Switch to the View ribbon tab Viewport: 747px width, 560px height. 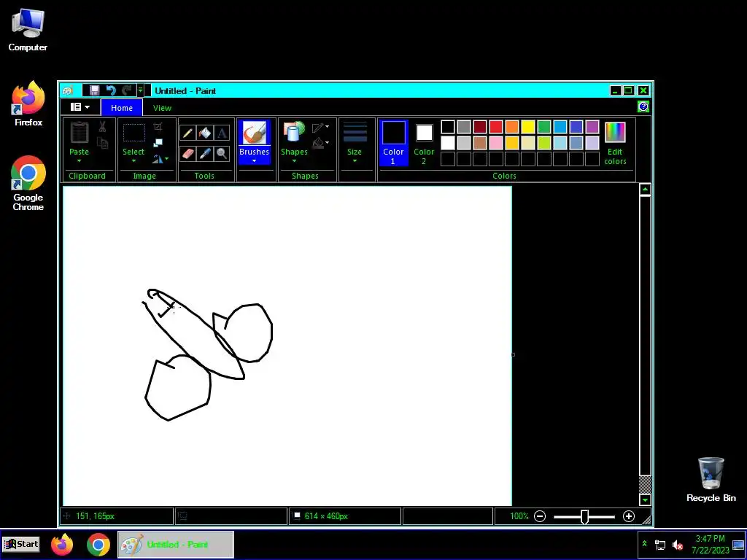162,108
